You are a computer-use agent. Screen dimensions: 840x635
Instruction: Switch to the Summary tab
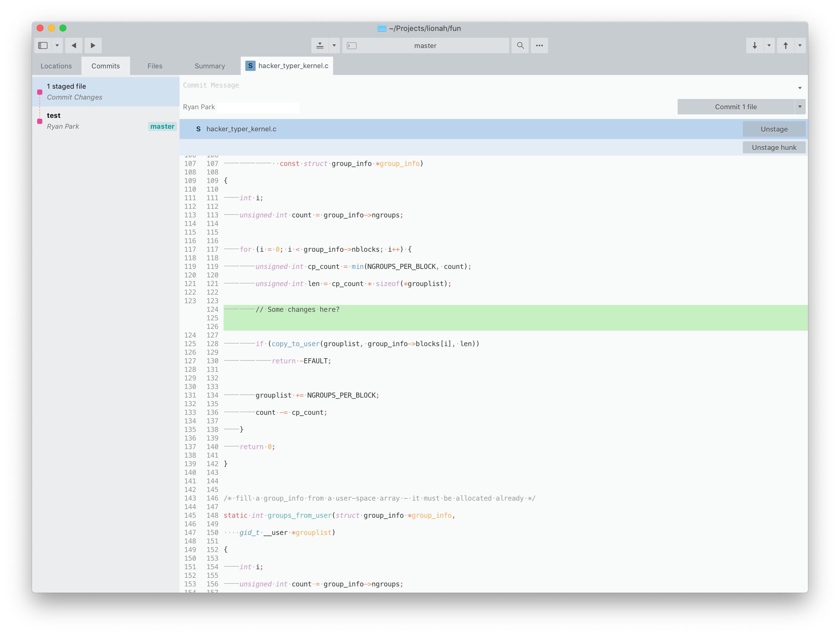pos(209,66)
